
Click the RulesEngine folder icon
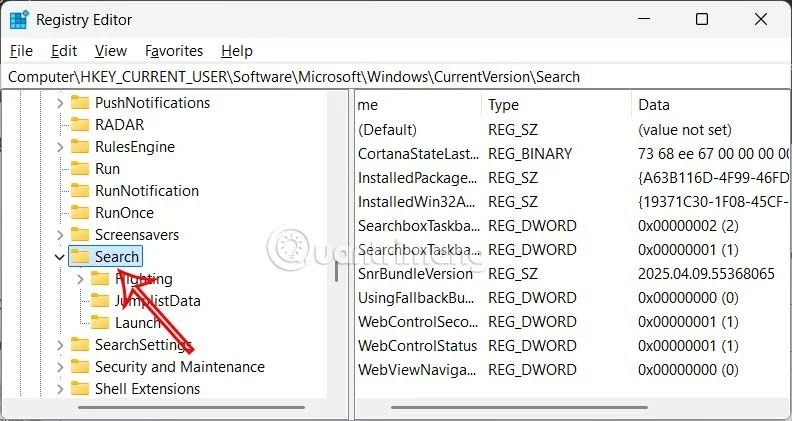pos(80,147)
